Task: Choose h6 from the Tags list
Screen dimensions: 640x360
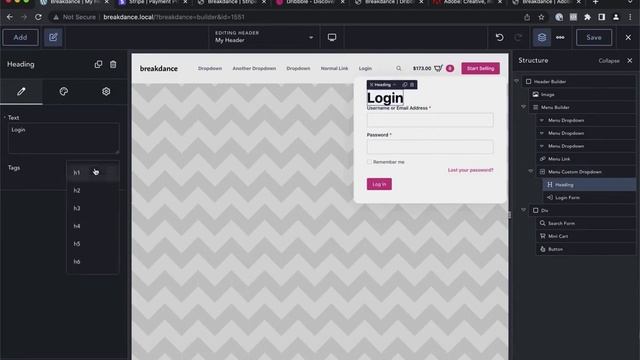Action: 93,262
